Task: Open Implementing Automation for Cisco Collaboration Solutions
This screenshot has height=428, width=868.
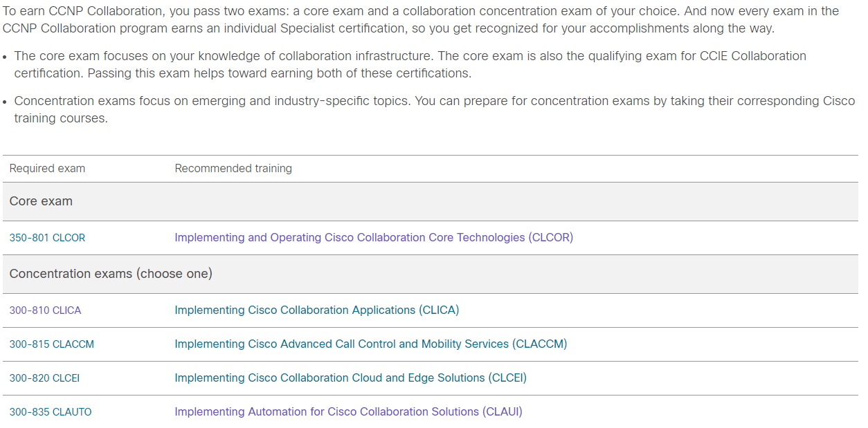Action: (x=348, y=412)
